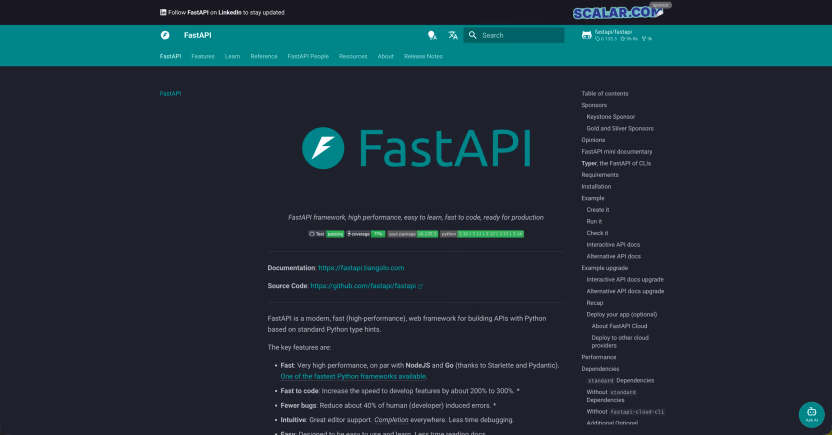Select the FastAPI navigation tab
The height and width of the screenshot is (435, 832).
click(170, 56)
